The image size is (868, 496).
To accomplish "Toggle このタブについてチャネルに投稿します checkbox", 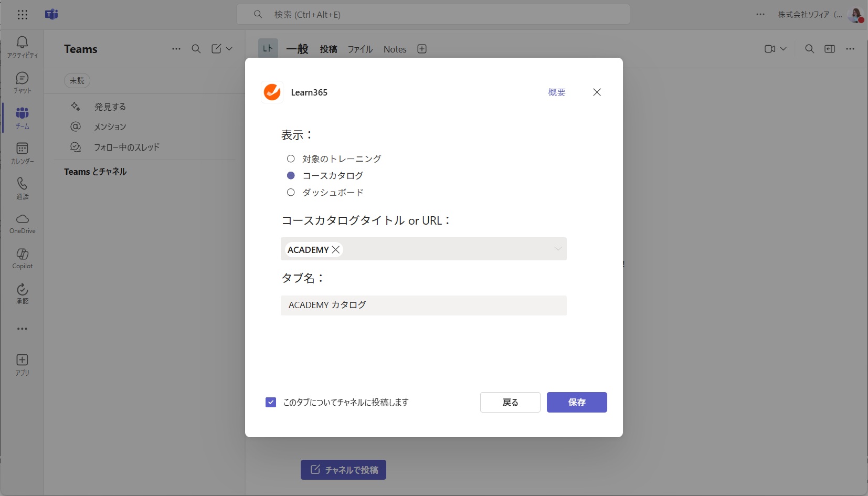I will click(271, 402).
